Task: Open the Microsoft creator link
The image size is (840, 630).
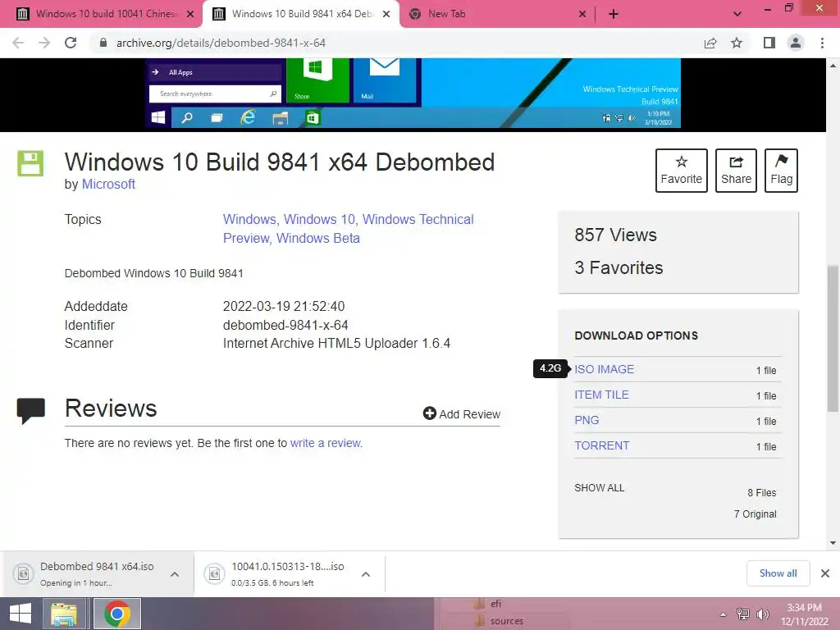Action: [108, 185]
